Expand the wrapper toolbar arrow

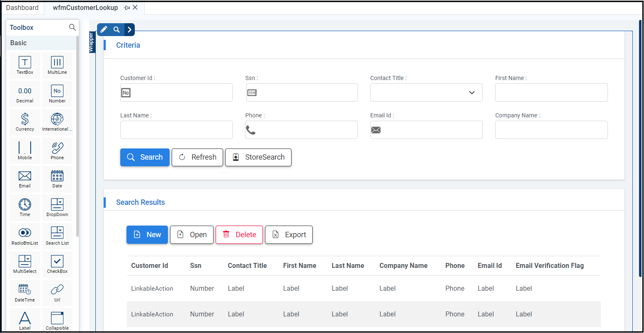pyautogui.click(x=130, y=29)
